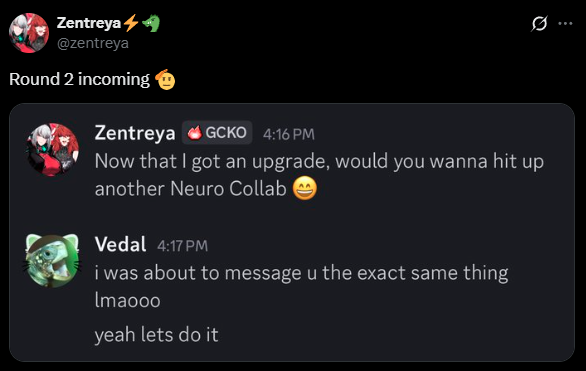This screenshot has height=371, width=586.
Task: Click the flame icon in GCKO tag
Action: pos(194,133)
